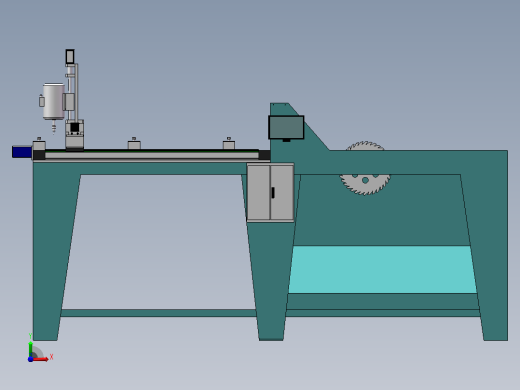The image size is (520, 390).
Task: Click the black rectangular top of drill column
Action: pos(70,57)
